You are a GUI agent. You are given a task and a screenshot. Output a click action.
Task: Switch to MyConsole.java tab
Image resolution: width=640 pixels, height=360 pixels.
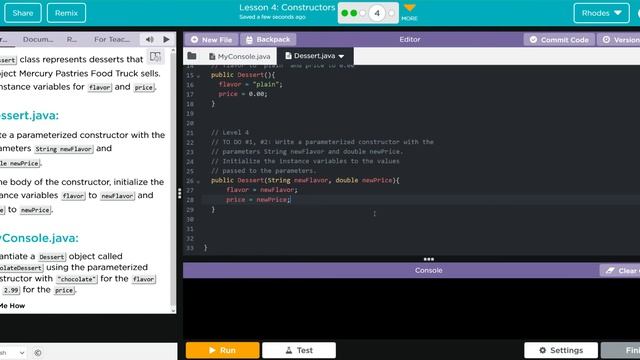tap(239, 56)
